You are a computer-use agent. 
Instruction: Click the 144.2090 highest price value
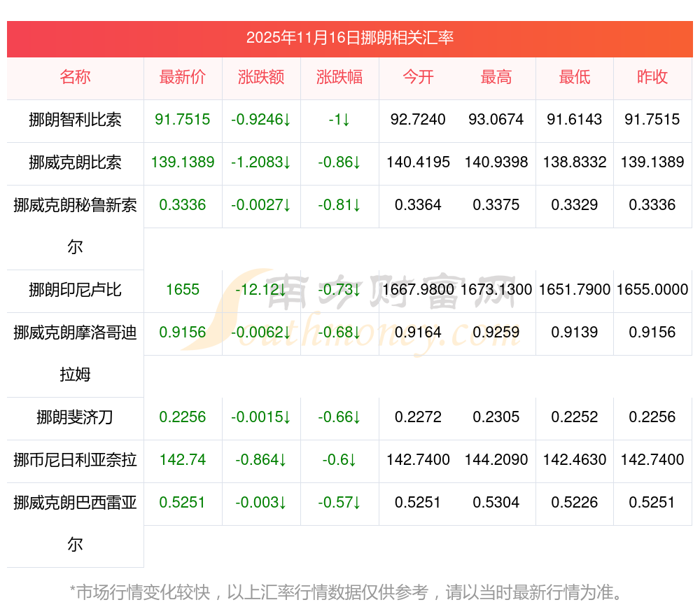[x=496, y=460]
